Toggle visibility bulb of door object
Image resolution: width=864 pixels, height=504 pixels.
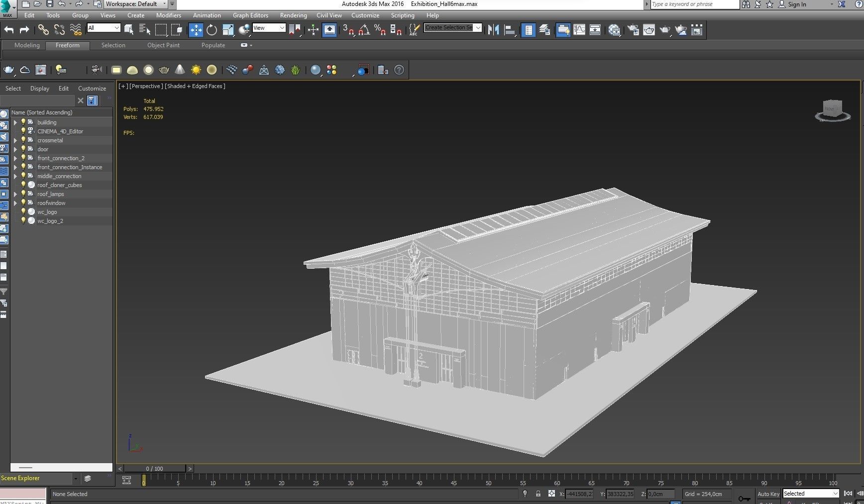[23, 149]
